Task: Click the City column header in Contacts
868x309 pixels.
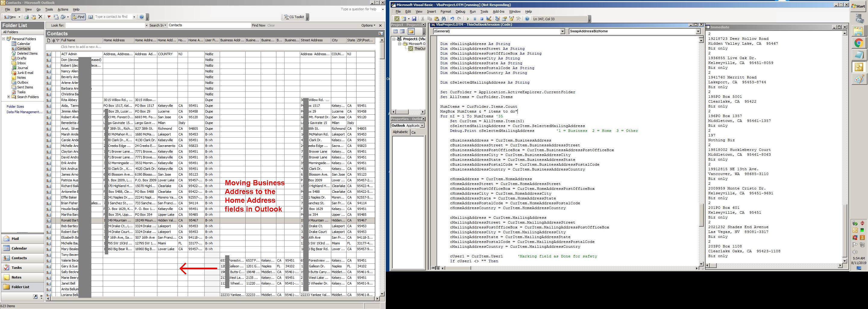Action: (338, 40)
